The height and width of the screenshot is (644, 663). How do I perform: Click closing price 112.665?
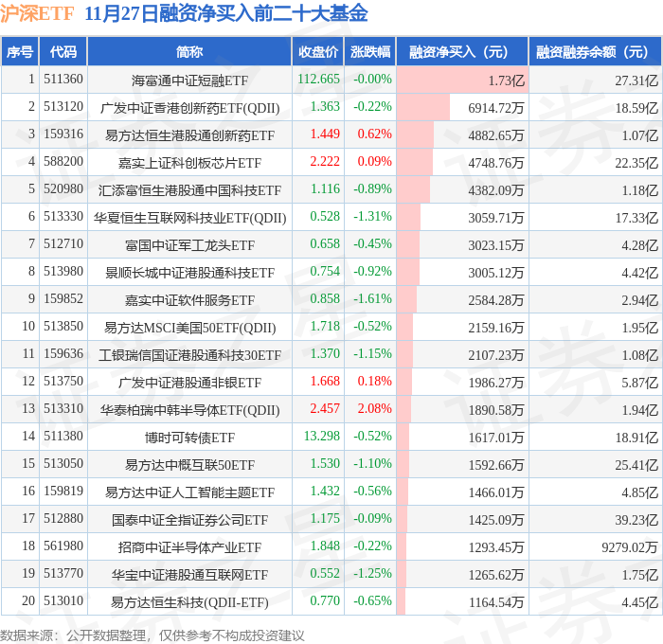click(318, 79)
